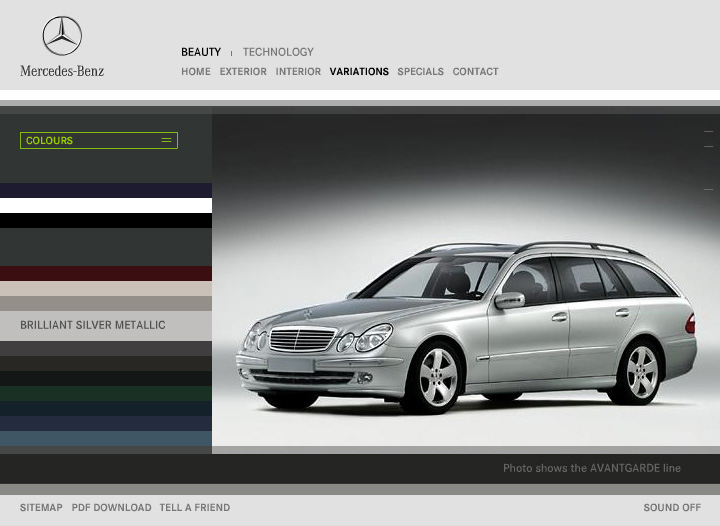720x526 pixels.
Task: Expand the COLOURS dropdown menu
Action: click(x=99, y=141)
